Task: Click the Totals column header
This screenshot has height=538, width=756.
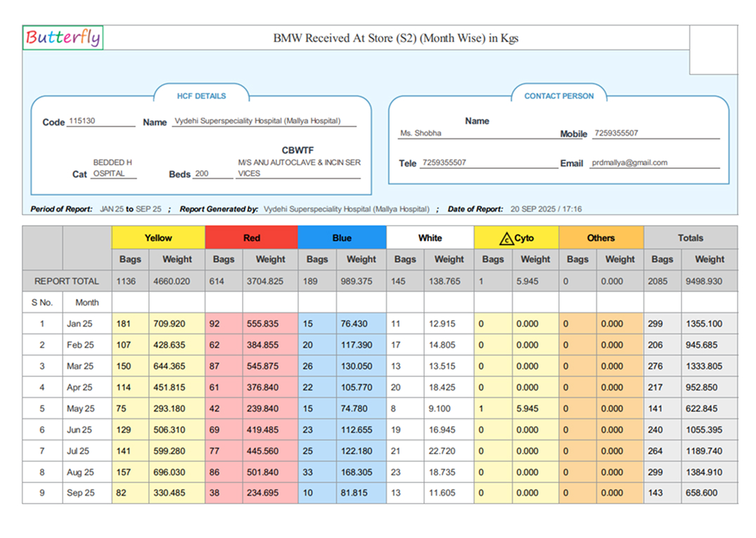Action: click(x=691, y=238)
